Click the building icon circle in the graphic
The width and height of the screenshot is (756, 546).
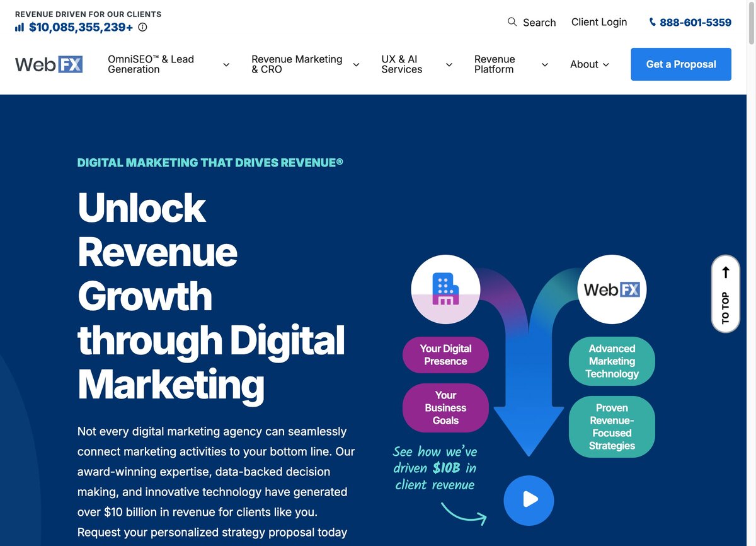tap(445, 289)
